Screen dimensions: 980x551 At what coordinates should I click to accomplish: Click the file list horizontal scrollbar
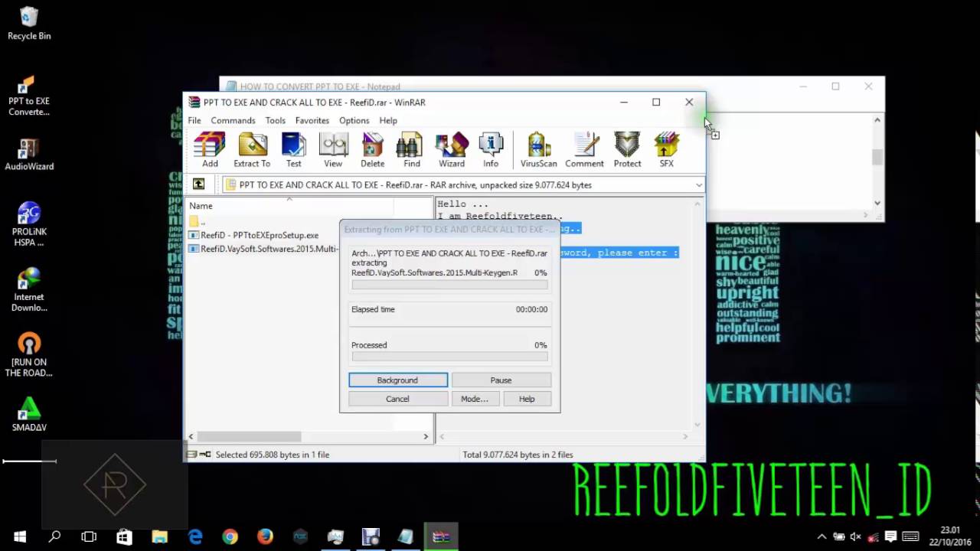click(249, 436)
